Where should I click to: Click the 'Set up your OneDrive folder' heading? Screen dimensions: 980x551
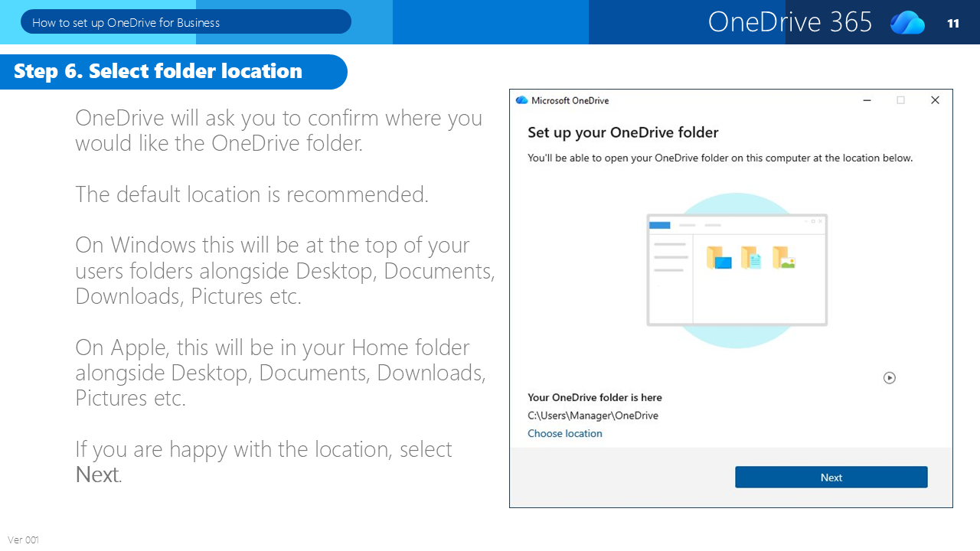pos(623,132)
